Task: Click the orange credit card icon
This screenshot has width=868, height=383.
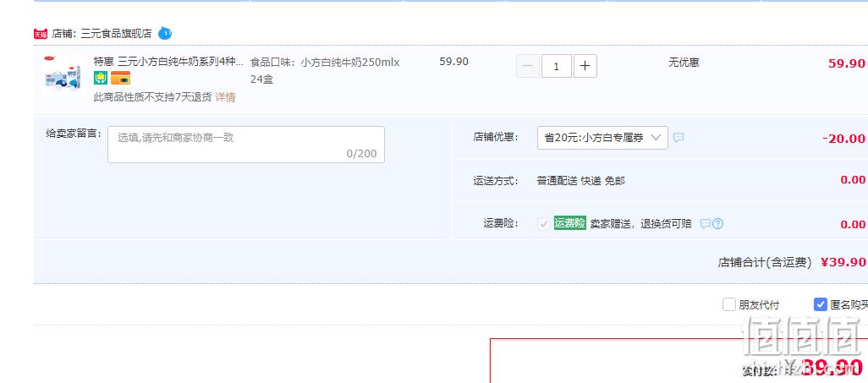Action: point(120,78)
